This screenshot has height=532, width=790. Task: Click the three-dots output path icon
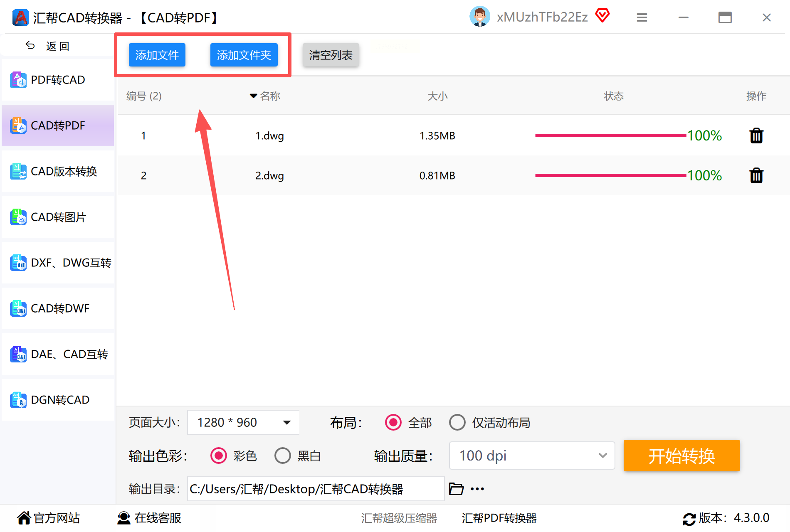point(477,489)
